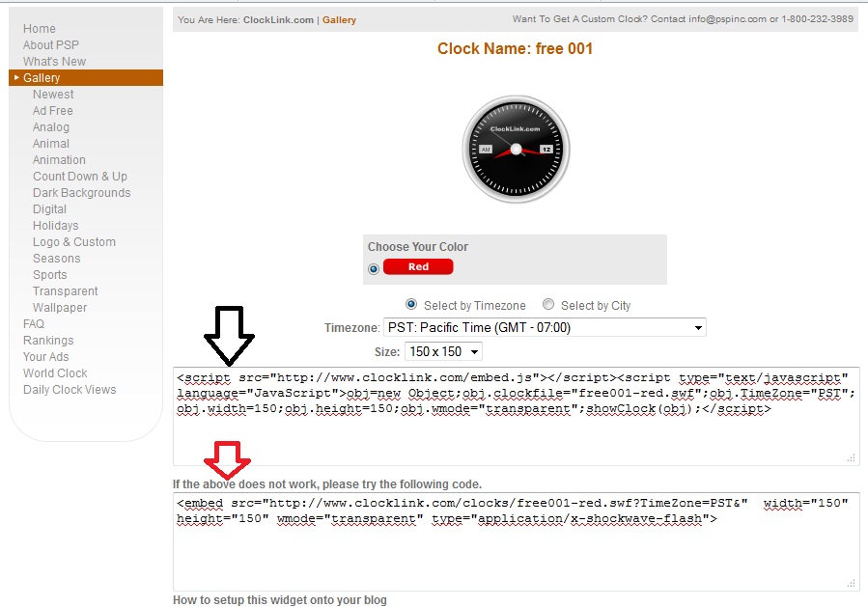This screenshot has width=868, height=607.
Task: Open the Size dropdown
Action: coord(443,351)
